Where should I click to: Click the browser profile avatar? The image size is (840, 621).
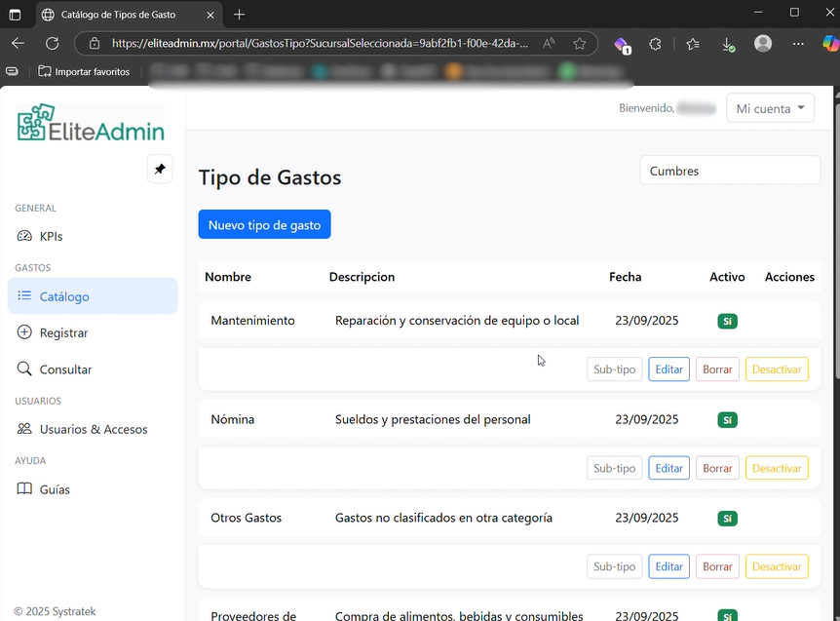[x=763, y=44]
